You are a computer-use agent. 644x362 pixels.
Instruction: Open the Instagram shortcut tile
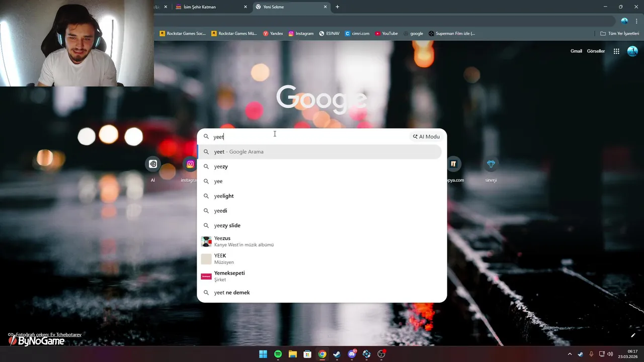tap(190, 164)
